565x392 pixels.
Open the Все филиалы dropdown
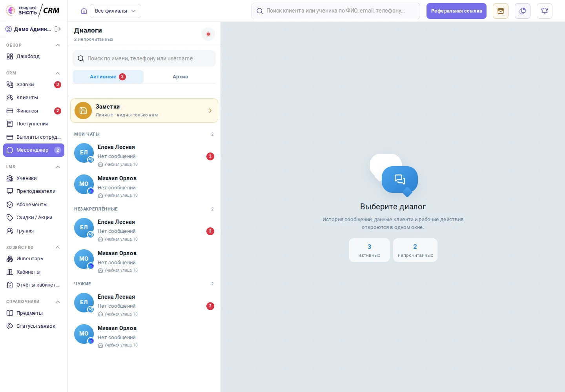115,11
